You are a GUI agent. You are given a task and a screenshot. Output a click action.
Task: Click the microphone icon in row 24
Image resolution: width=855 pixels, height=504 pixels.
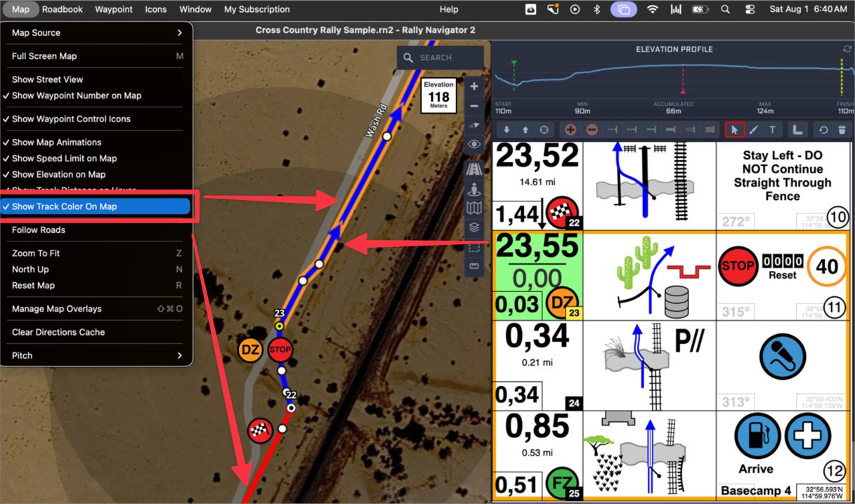(782, 357)
